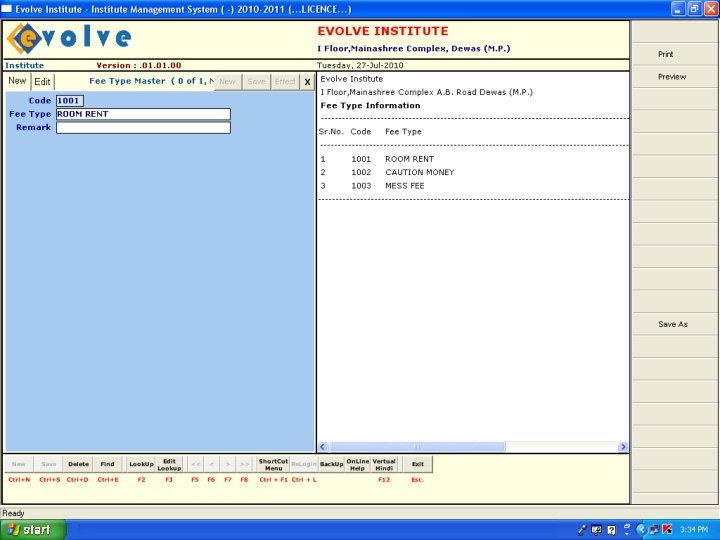Click the report scrollbar left arrow
This screenshot has height=540, width=720.
coord(323,446)
